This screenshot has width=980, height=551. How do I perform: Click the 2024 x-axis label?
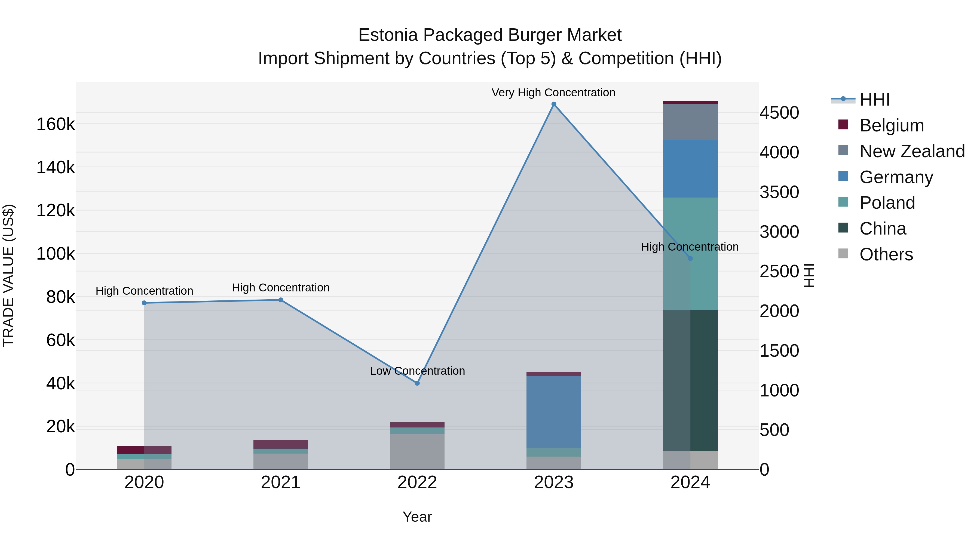690,482
